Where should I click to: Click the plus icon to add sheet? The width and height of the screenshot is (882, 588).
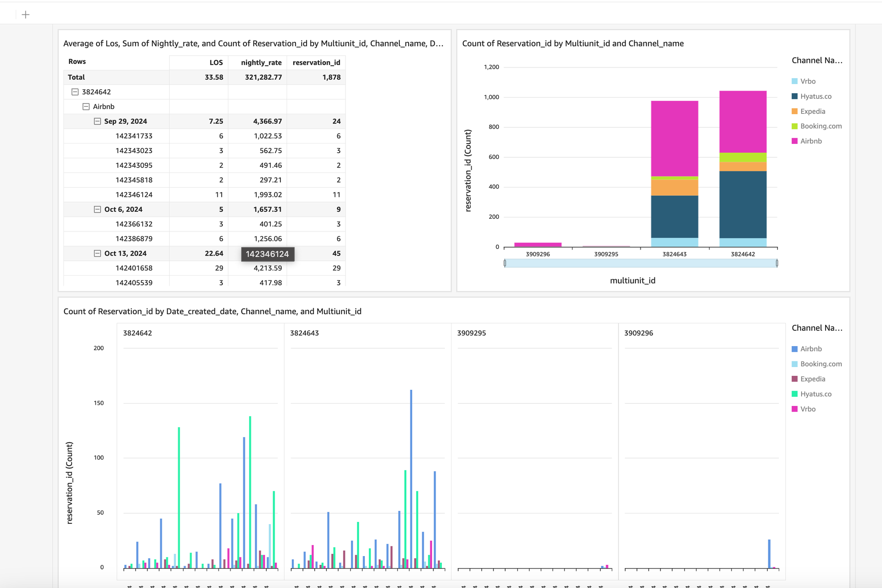coord(25,15)
